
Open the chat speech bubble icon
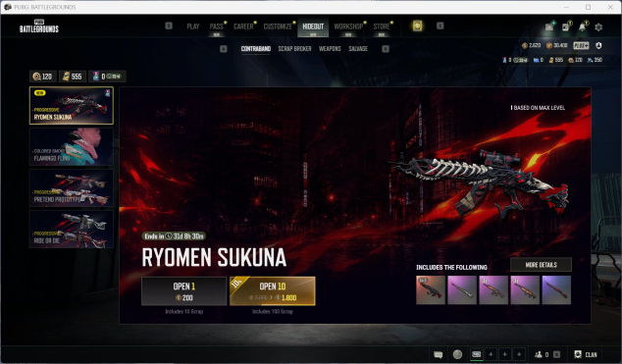pyautogui.click(x=438, y=354)
